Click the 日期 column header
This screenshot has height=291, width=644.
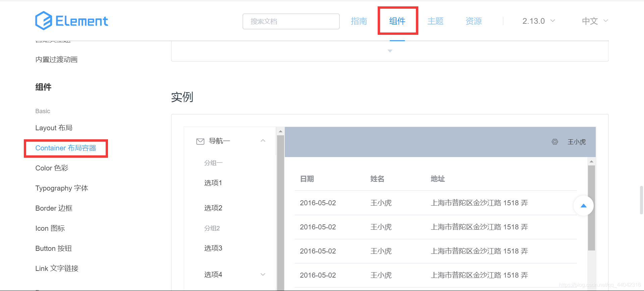click(307, 179)
